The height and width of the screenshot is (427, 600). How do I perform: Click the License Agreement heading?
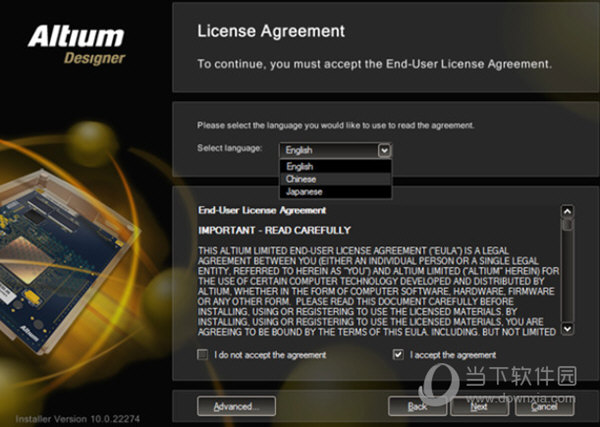click(x=271, y=31)
